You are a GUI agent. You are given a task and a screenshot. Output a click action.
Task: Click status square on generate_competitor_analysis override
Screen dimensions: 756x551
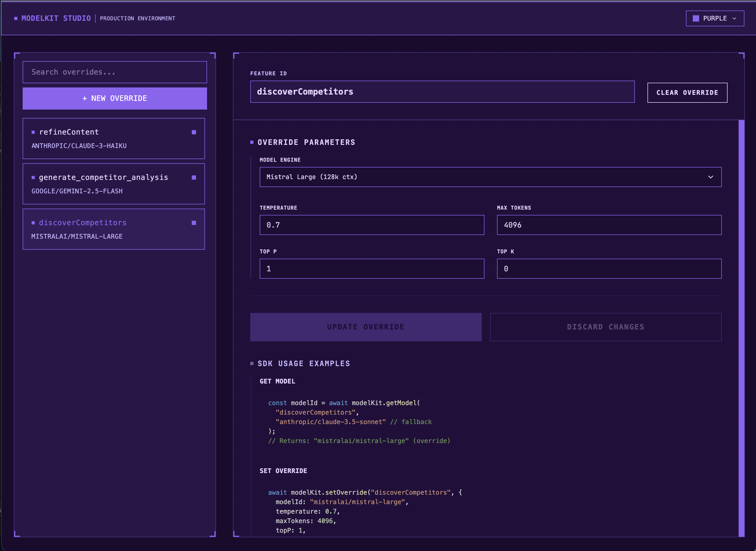[x=194, y=178]
